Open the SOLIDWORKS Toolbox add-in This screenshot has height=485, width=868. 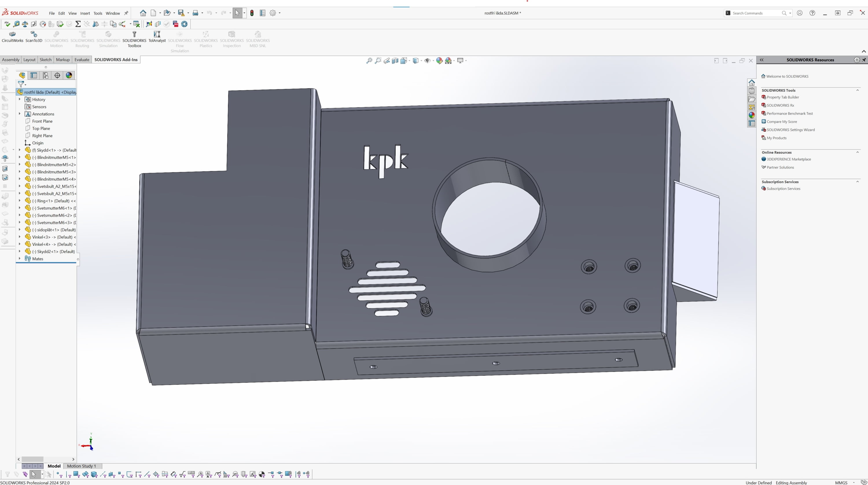pyautogui.click(x=134, y=39)
